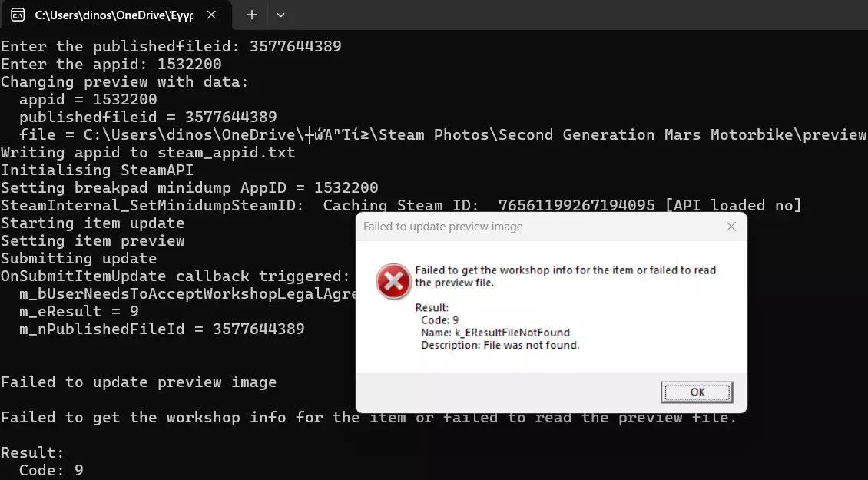Screen dimensions: 868x480
Task: Click the "Failed to update preview image" dialog title
Action: pos(443,227)
